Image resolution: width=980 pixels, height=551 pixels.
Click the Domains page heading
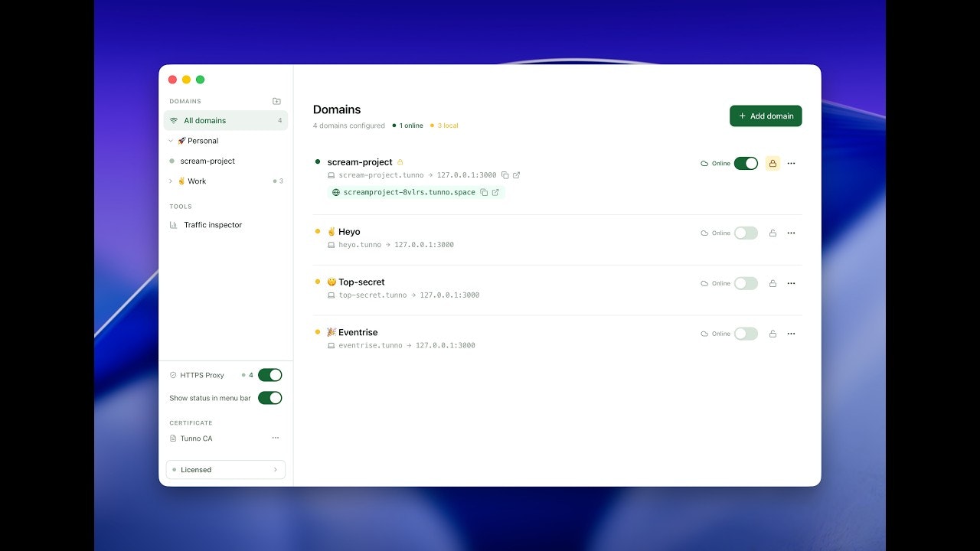pos(337,109)
